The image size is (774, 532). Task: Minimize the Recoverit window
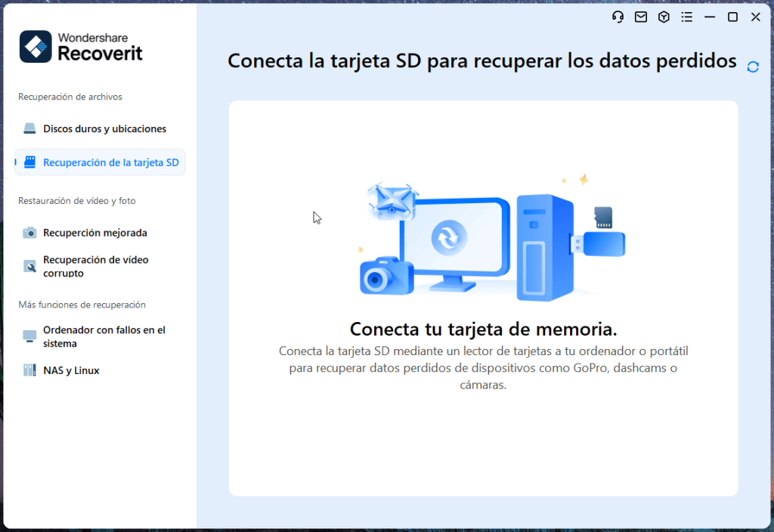click(710, 17)
